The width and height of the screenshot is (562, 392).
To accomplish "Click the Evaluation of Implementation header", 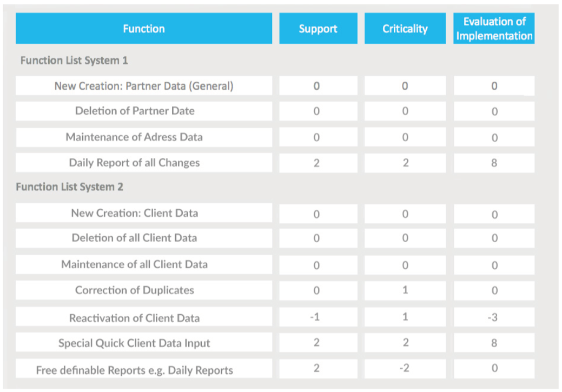I will point(493,28).
